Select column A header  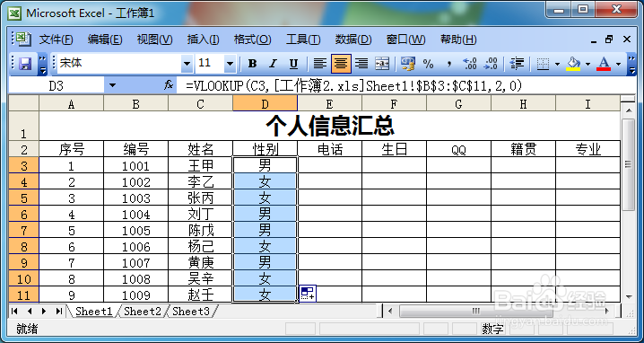click(72, 103)
